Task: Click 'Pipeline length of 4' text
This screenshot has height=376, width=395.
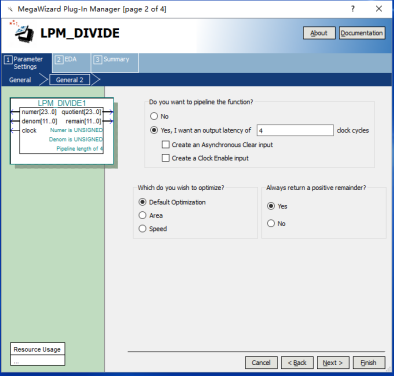Action: pyautogui.click(x=79, y=149)
